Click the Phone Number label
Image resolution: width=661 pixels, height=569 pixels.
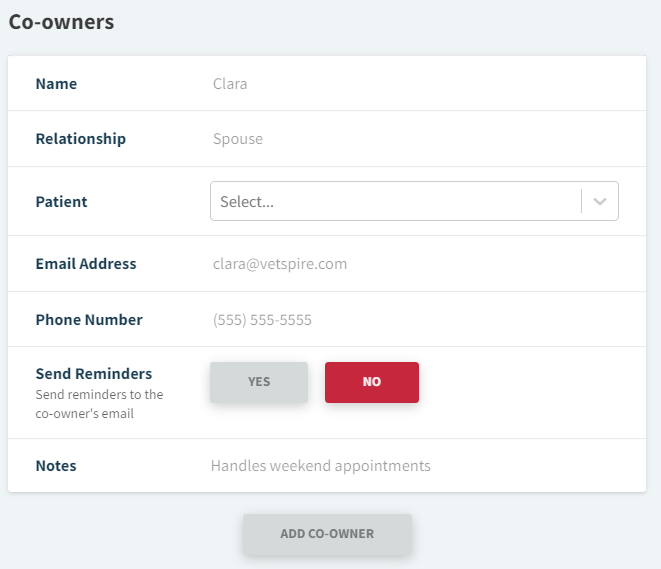pos(89,320)
